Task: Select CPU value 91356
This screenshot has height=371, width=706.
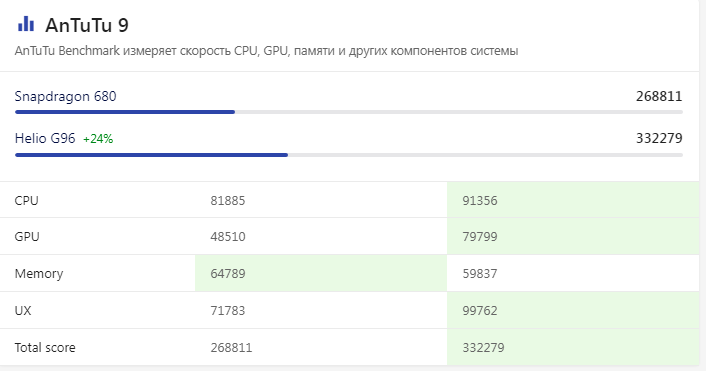Action: [480, 200]
